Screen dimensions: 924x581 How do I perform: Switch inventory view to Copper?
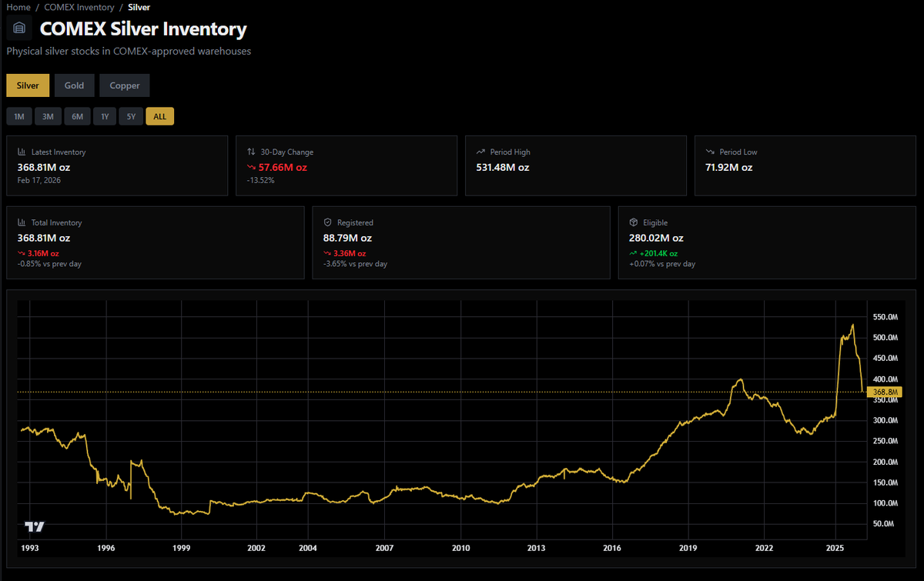pyautogui.click(x=124, y=85)
